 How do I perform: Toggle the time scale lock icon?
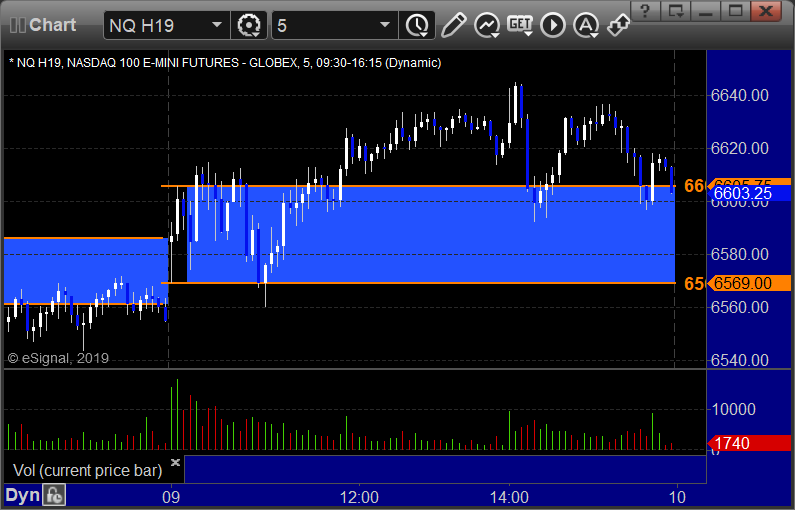(54, 495)
